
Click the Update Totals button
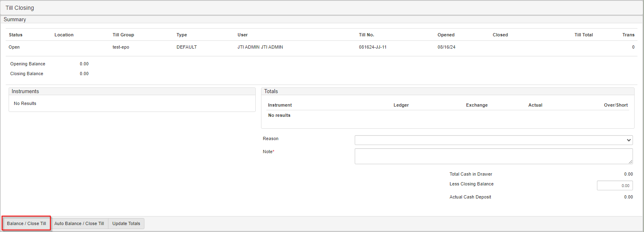pos(126,223)
